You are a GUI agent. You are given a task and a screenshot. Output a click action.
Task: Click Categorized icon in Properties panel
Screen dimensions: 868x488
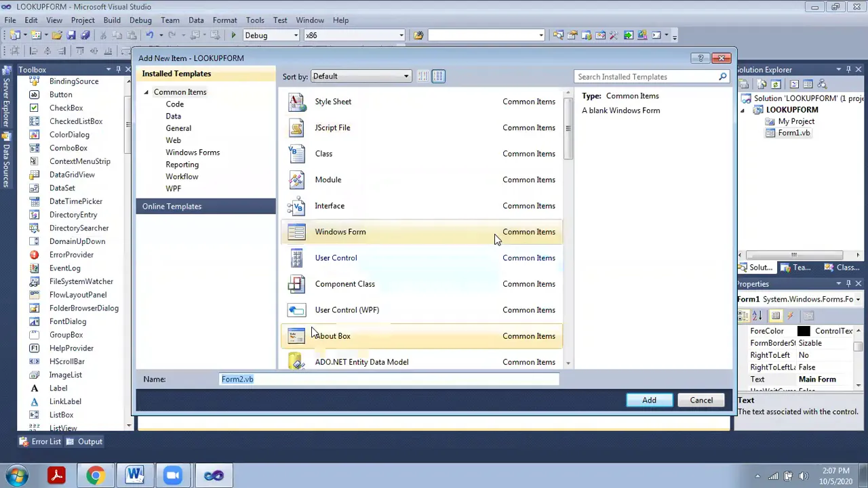pyautogui.click(x=744, y=316)
